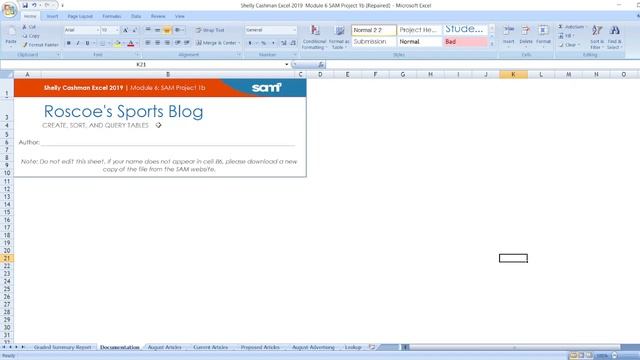Toggle bottom align
640x360 pixels.
tap(167, 30)
